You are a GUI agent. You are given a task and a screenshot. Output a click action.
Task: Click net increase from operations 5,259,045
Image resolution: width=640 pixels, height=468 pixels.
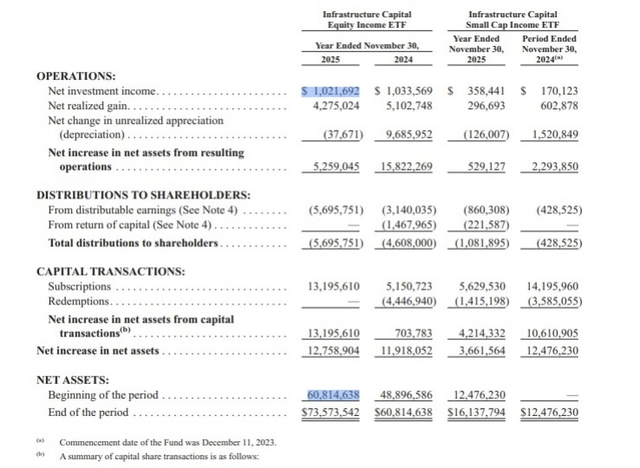click(x=336, y=167)
